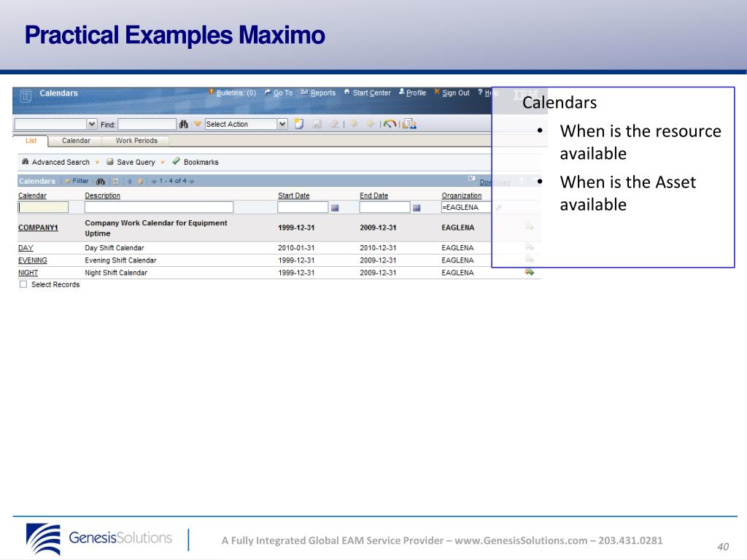Click the down arrow in Calendars table bar
The image size is (747, 560).
(x=140, y=181)
